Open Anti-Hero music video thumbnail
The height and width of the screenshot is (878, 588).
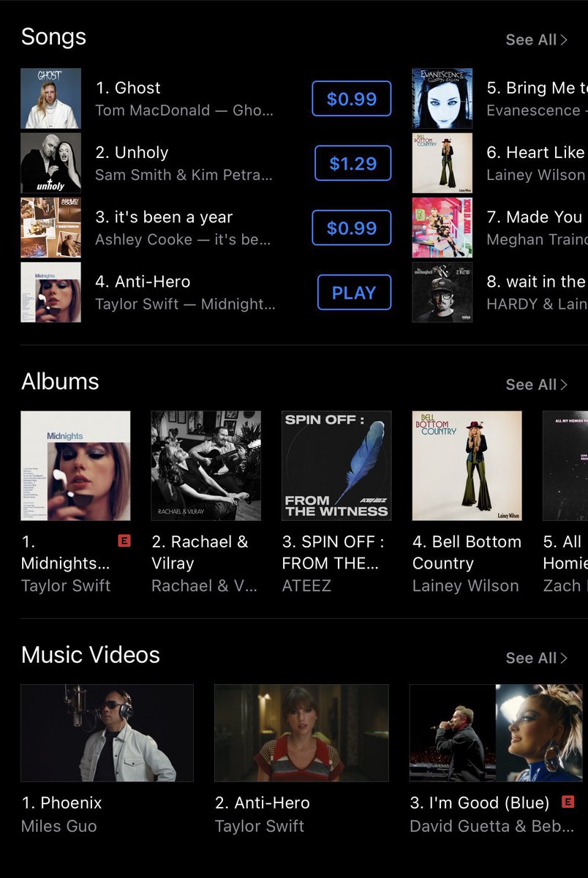pyautogui.click(x=301, y=733)
